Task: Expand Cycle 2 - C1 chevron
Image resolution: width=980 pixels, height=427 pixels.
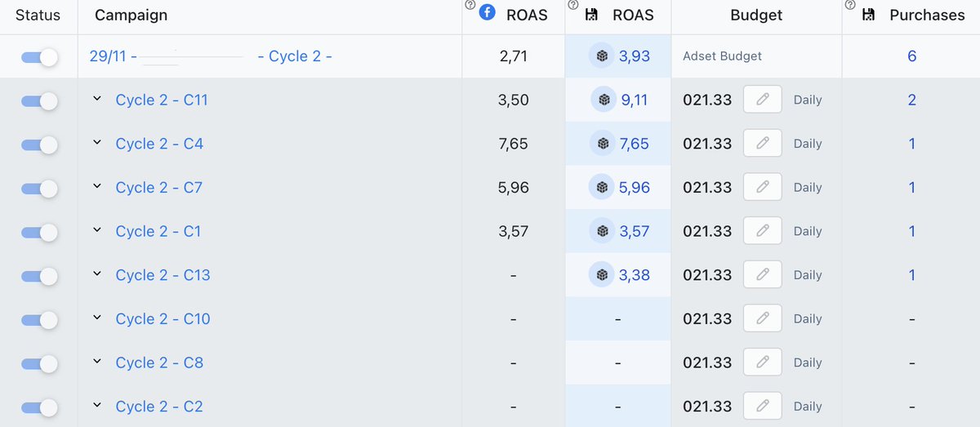Action: point(96,230)
